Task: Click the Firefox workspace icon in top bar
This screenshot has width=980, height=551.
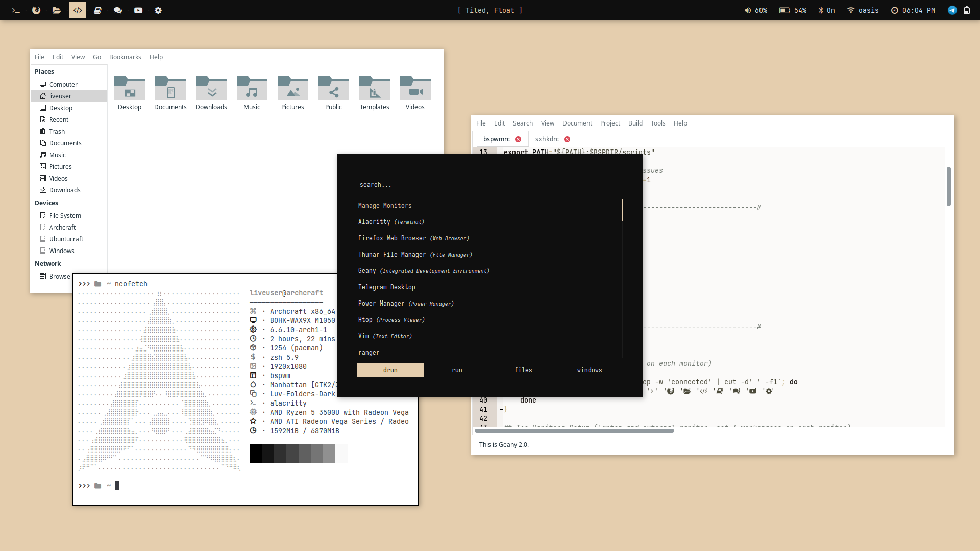Action: pos(36,10)
